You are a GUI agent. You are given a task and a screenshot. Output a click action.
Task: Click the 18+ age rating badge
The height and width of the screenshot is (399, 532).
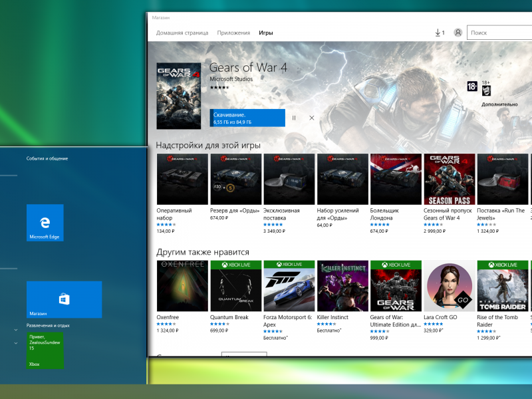click(x=472, y=86)
